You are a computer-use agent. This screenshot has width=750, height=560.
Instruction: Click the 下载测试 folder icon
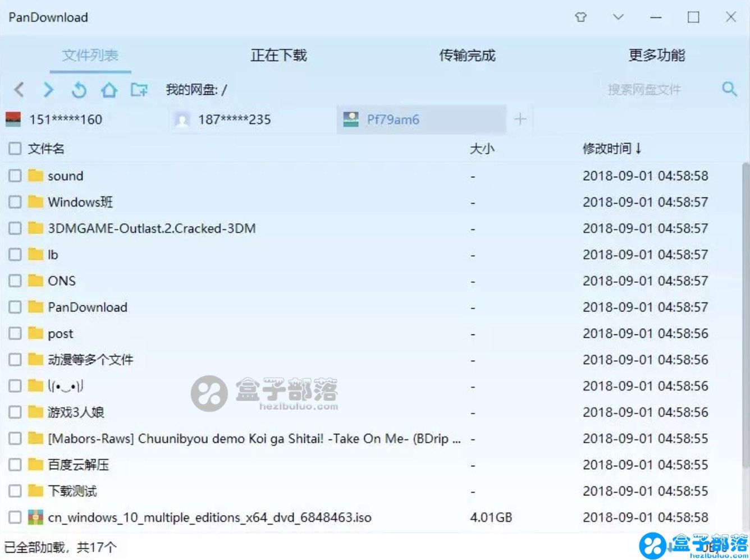click(x=35, y=491)
